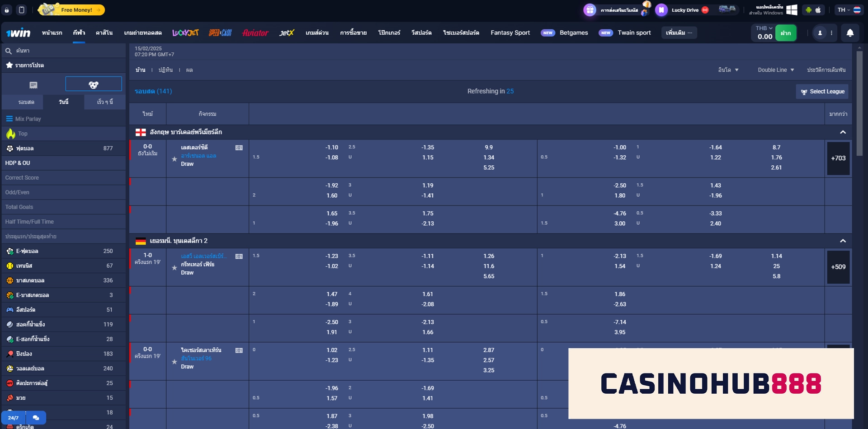Image resolution: width=868 pixels, height=429 pixels.
Task: Open the TH language selector
Action: pyautogui.click(x=849, y=10)
